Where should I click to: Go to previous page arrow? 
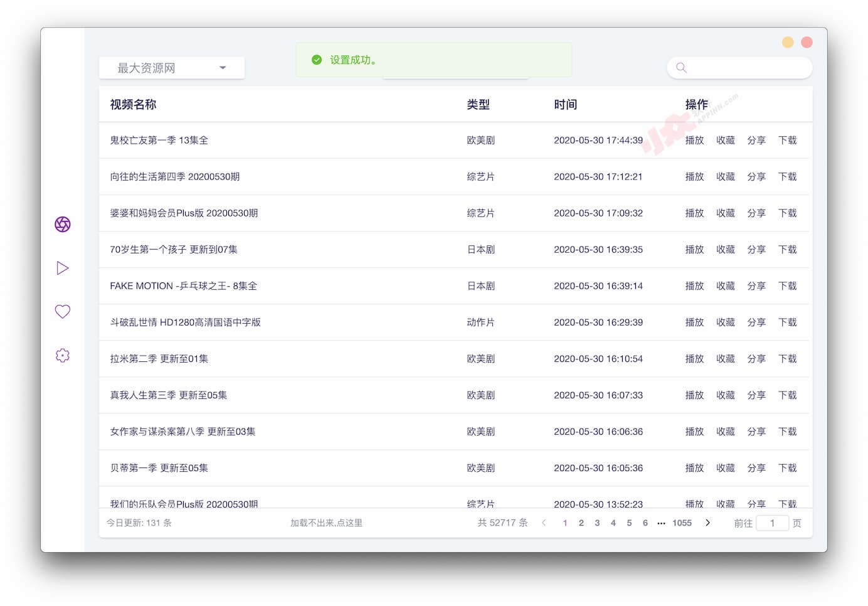tap(544, 523)
